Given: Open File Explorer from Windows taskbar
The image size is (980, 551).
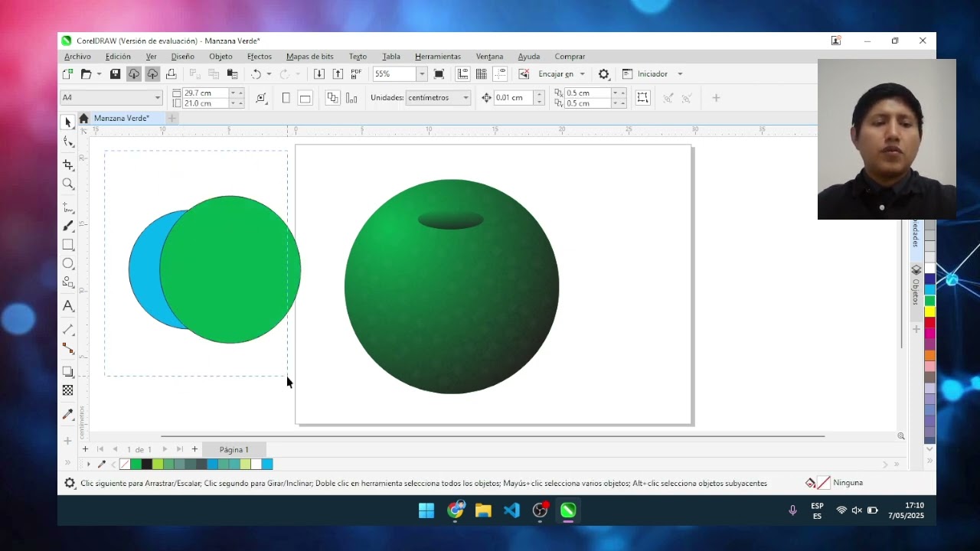Looking at the screenshot, I should (x=483, y=510).
